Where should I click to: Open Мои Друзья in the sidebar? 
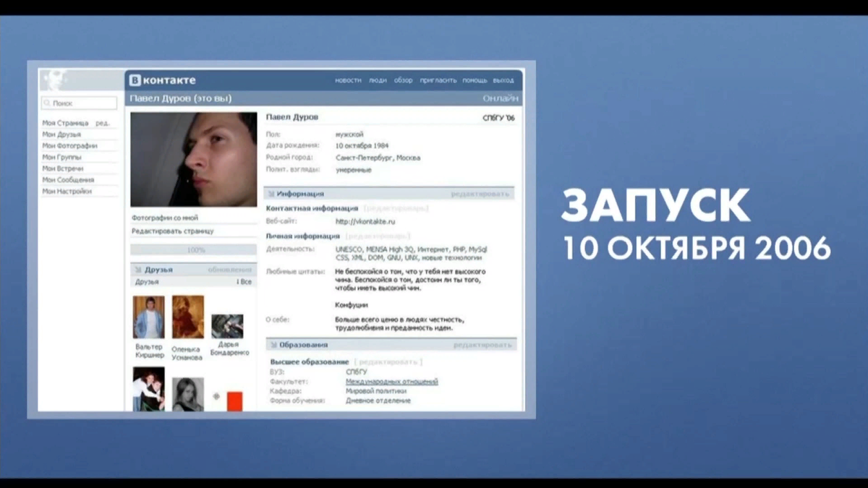point(61,134)
